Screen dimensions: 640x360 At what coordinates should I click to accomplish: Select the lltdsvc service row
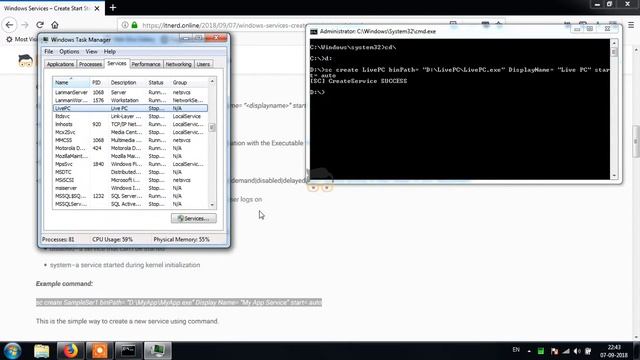[x=130, y=116]
